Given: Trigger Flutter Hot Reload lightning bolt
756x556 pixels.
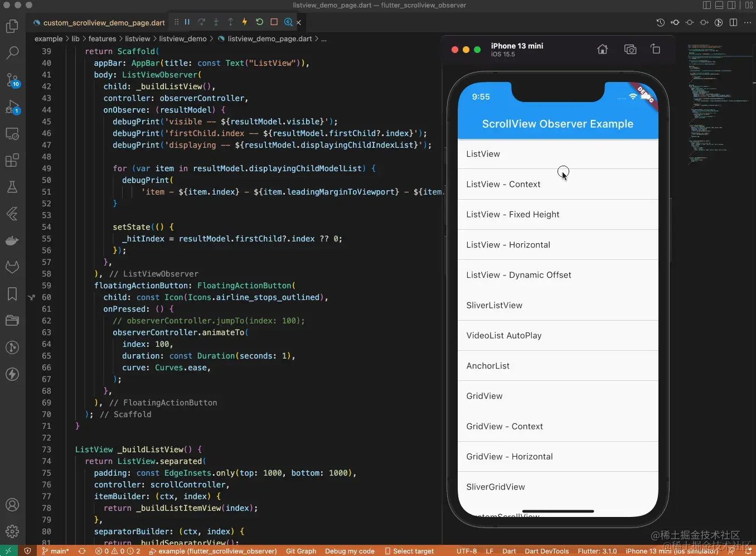Looking at the screenshot, I should click(245, 22).
